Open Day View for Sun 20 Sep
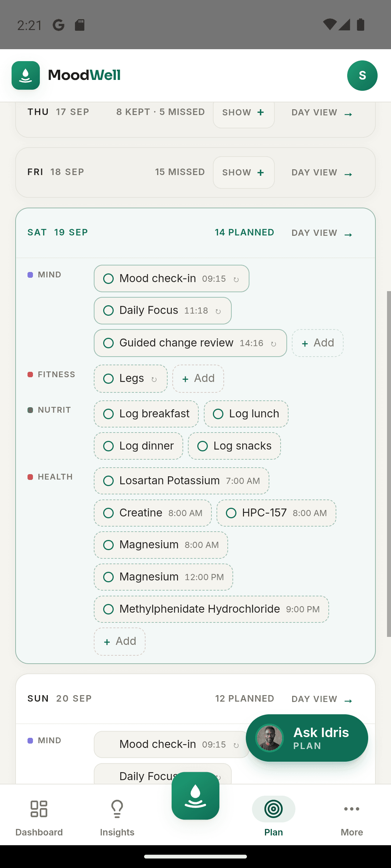Image resolution: width=391 pixels, height=868 pixels. pos(322,699)
